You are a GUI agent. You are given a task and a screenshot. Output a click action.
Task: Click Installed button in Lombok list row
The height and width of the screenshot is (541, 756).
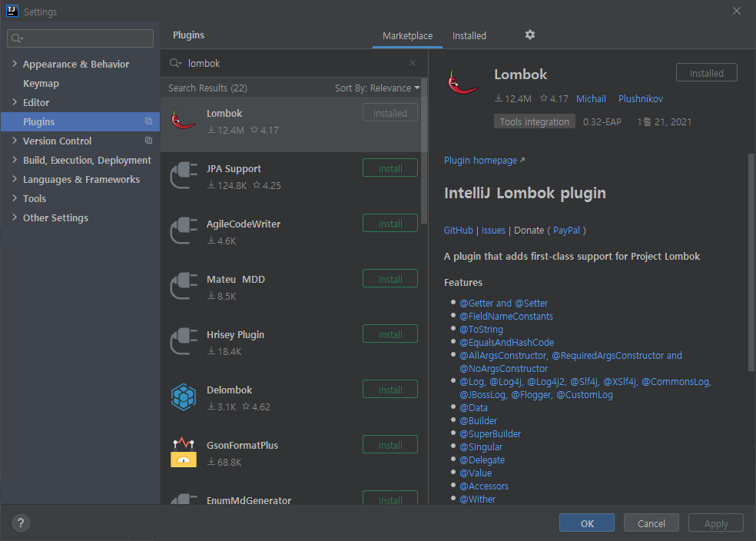click(390, 113)
